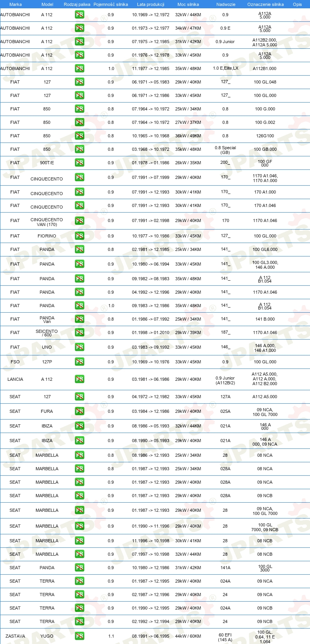The width and height of the screenshot is (310, 644).
Task: Click the fuel icon in the FIAT 127 100 GL.048 row
Action: coord(79,82)
